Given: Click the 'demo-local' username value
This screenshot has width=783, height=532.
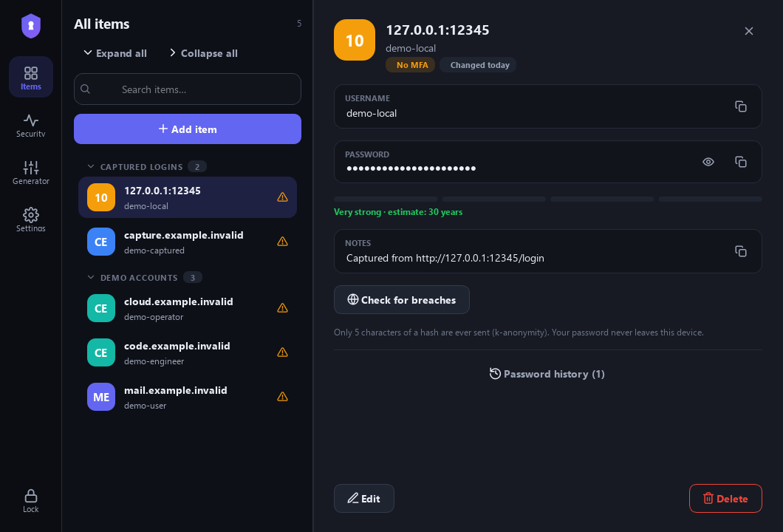Looking at the screenshot, I should tap(372, 113).
